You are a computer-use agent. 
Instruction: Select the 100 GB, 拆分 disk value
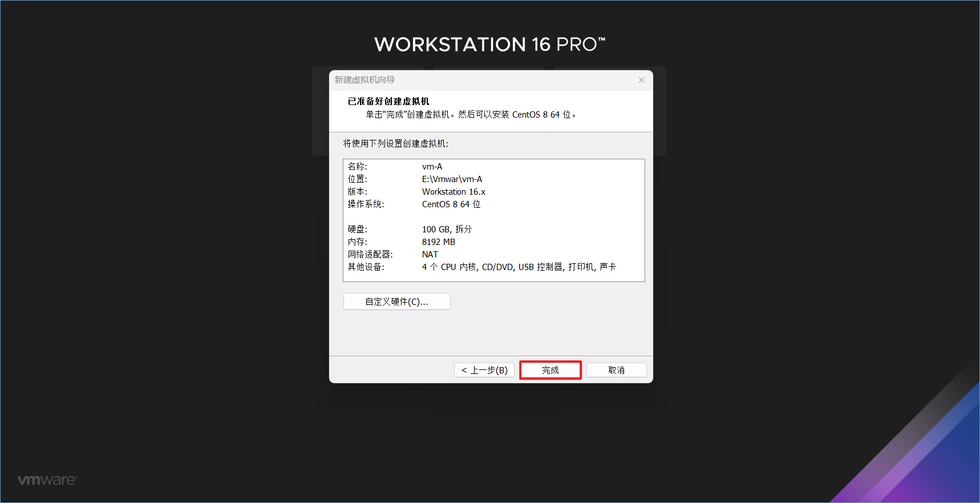click(447, 230)
